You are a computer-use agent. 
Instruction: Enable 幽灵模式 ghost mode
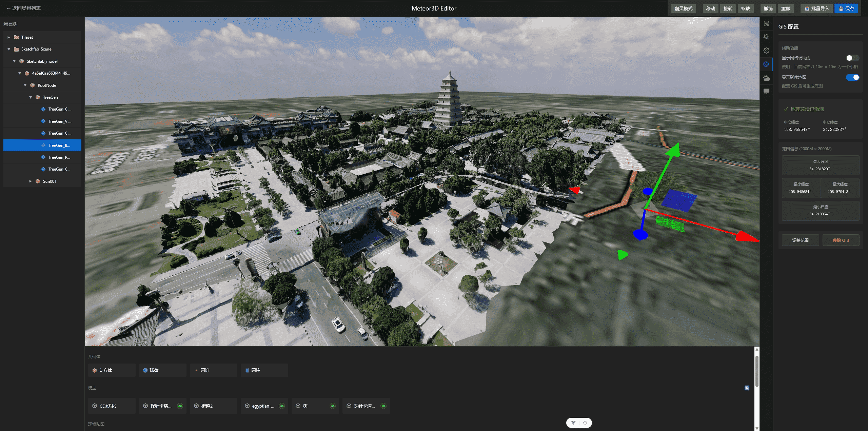point(683,8)
